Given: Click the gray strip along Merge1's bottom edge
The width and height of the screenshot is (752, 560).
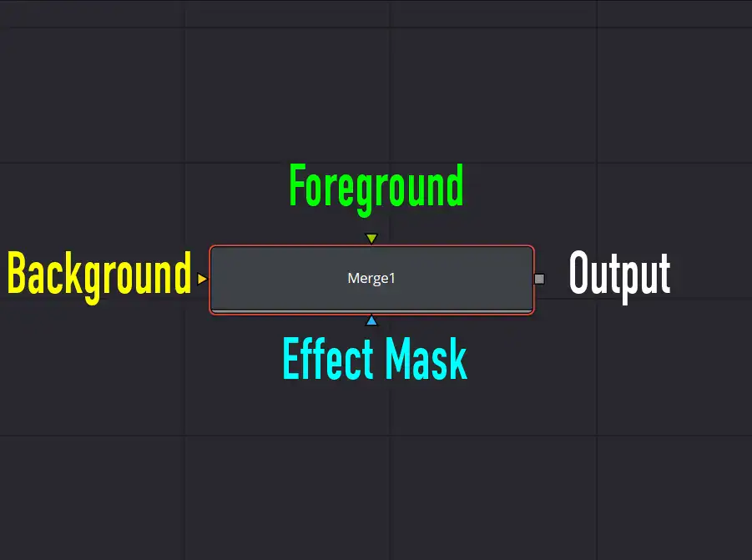Looking at the screenshot, I should (371, 311).
